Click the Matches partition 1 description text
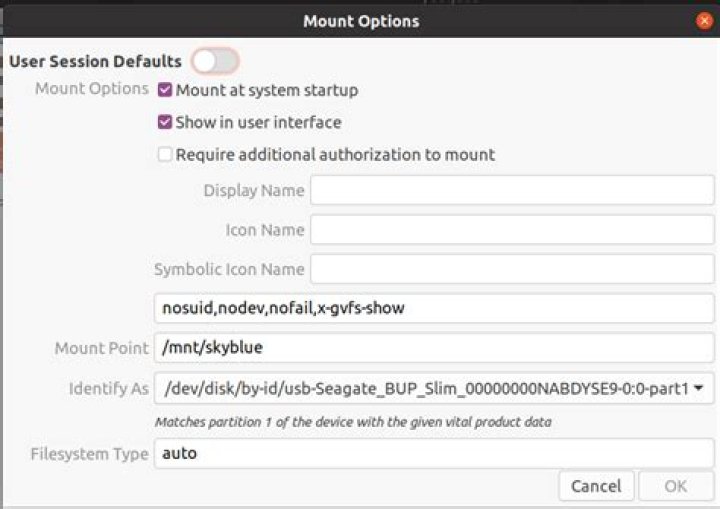720x509 pixels. pyautogui.click(x=353, y=422)
